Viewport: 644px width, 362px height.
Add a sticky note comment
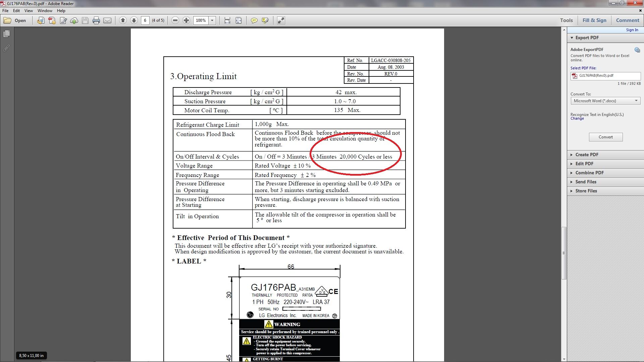coord(254,20)
